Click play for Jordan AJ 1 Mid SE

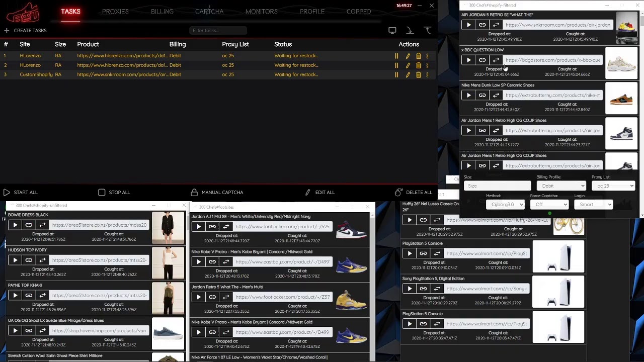coord(199,226)
